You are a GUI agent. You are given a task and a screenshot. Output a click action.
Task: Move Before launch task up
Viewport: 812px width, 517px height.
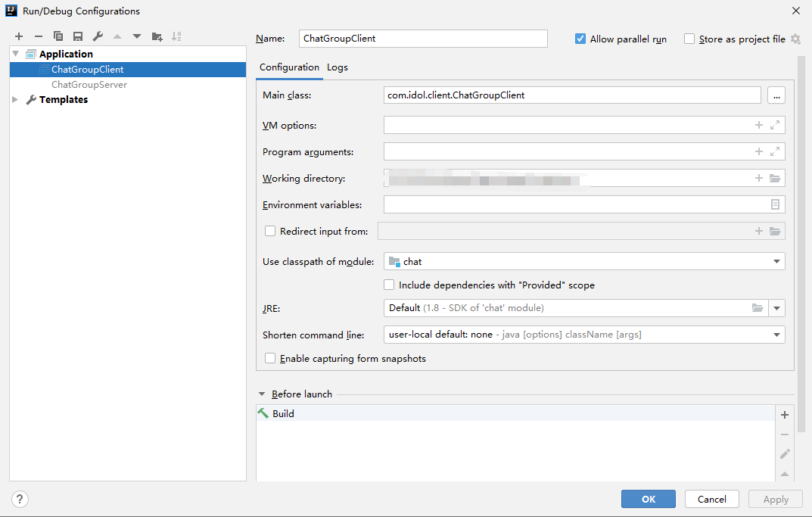pos(785,474)
